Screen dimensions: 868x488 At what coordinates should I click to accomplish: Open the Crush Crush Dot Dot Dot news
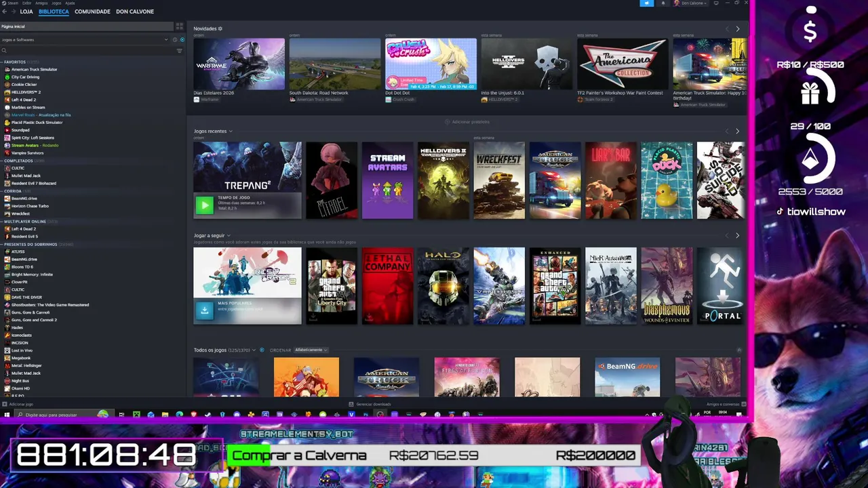click(x=431, y=64)
